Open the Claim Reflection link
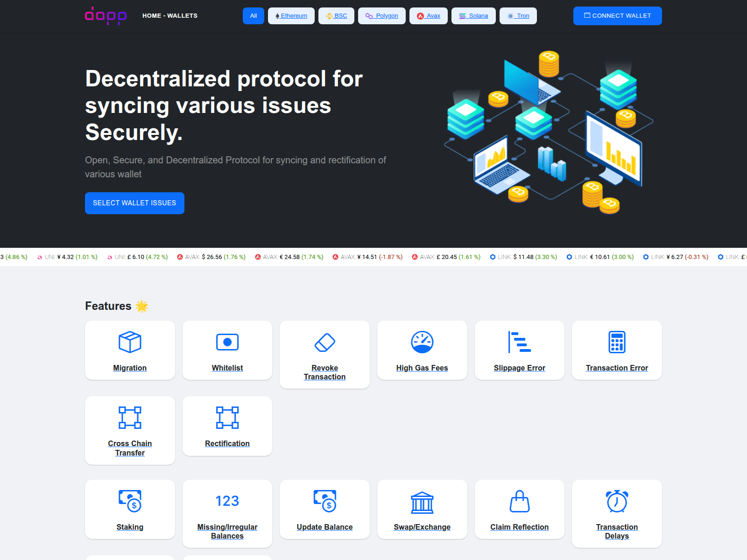This screenshot has width=747, height=560. click(520, 527)
